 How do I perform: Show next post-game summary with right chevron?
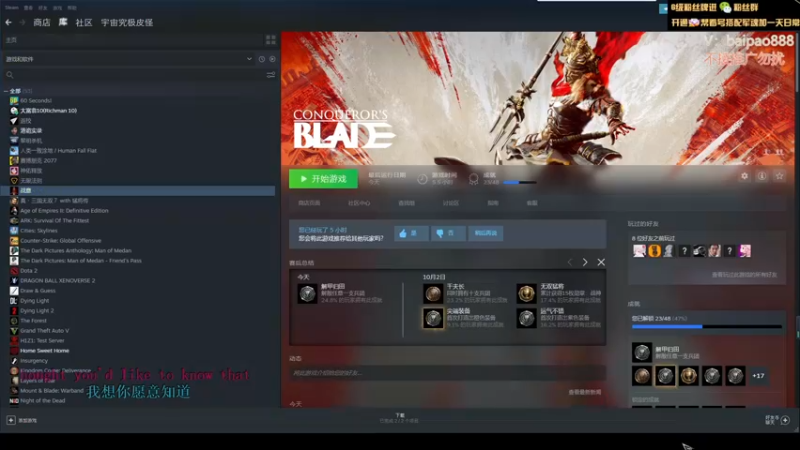pos(585,262)
